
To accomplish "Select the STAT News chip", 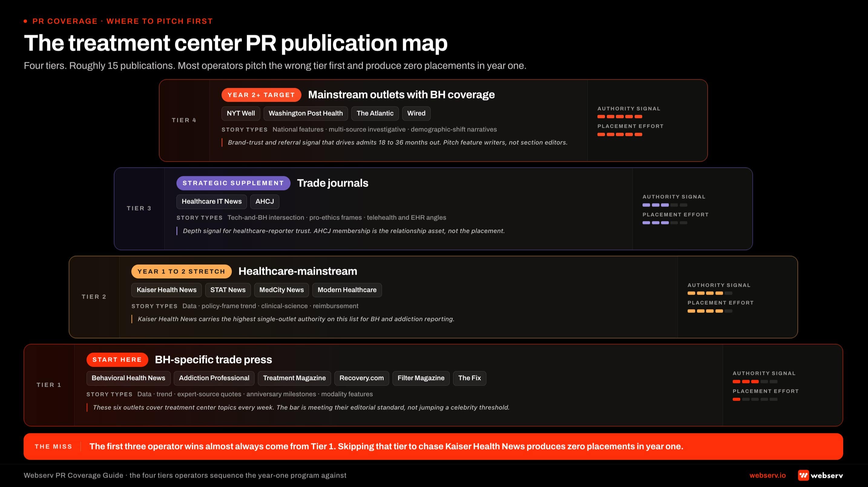I will (228, 290).
